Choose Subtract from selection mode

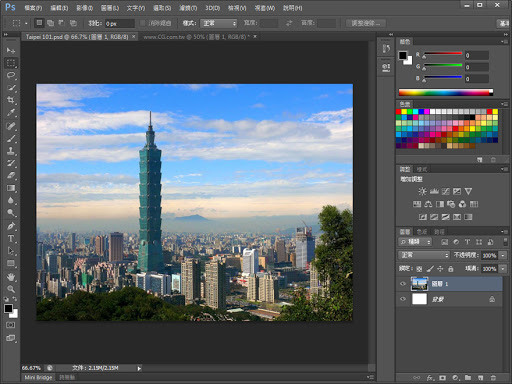62,23
